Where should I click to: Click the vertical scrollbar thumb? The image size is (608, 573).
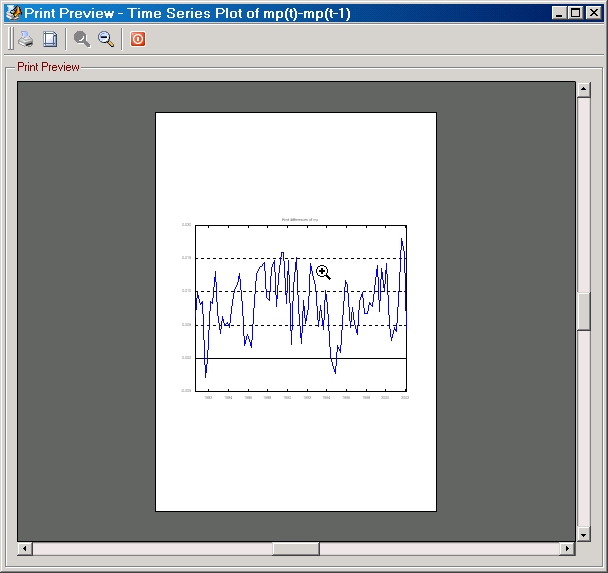pos(584,312)
